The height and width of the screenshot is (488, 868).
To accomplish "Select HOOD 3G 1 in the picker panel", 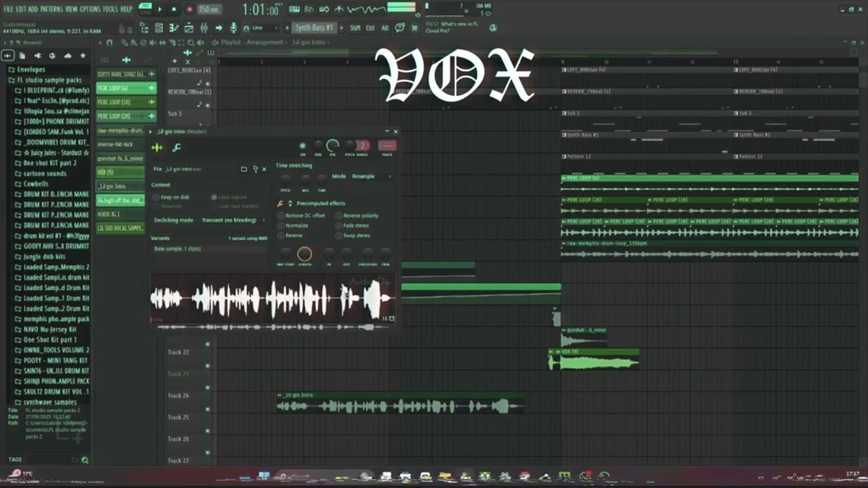I will tap(121, 214).
